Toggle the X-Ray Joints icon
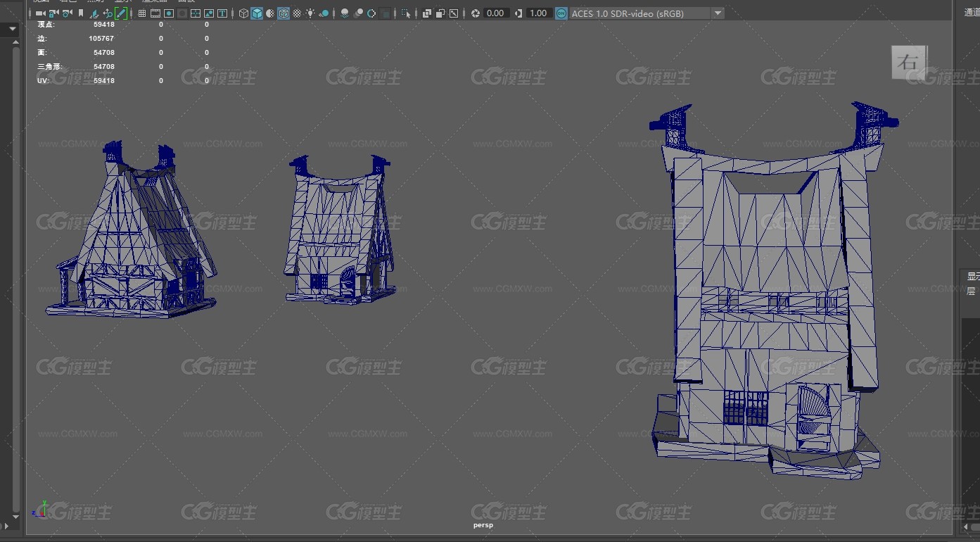Screen dimensions: 980x542 pyautogui.click(x=454, y=13)
